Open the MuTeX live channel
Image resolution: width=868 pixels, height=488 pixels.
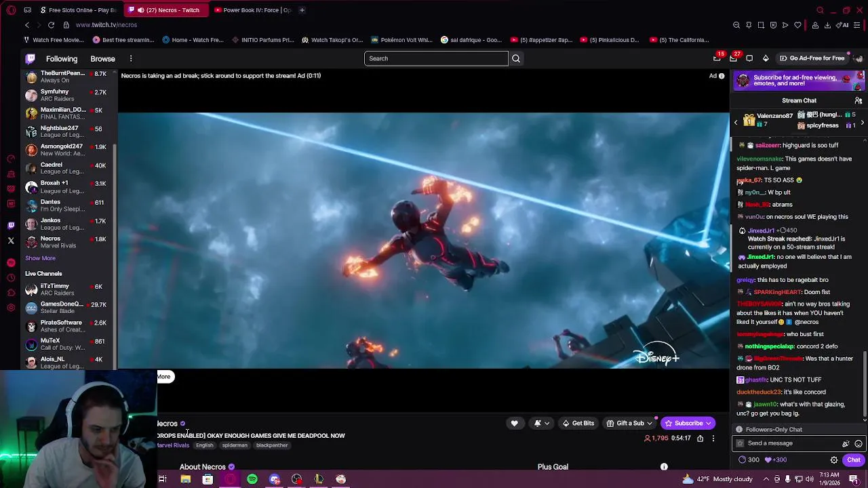[x=66, y=344]
